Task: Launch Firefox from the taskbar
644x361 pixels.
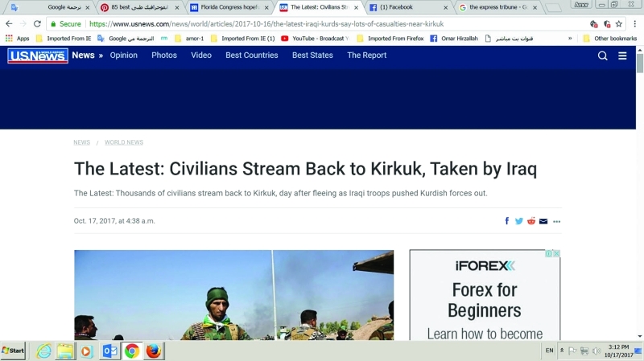Action: click(153, 351)
